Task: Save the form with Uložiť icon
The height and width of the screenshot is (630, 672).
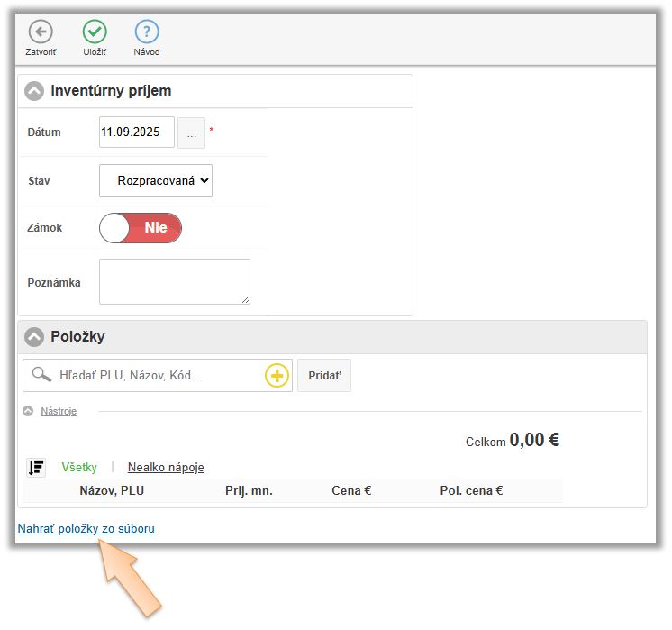Action: pos(95,32)
